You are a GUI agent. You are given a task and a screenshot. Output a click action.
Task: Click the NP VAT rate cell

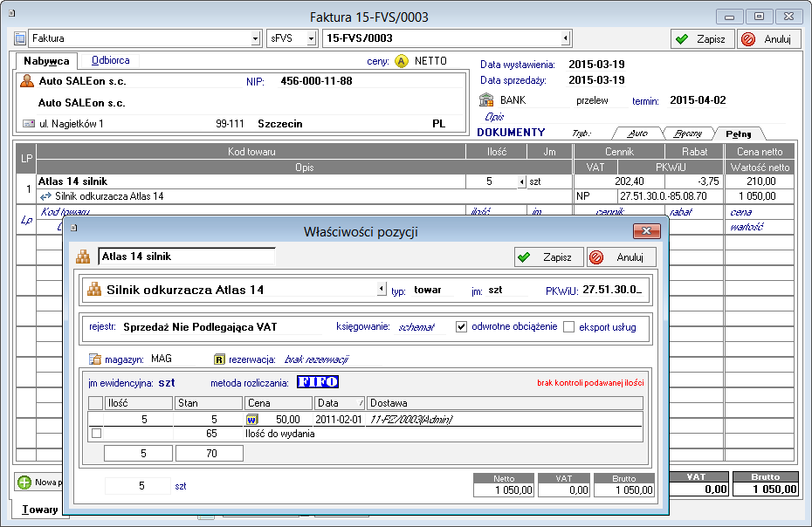[583, 196]
